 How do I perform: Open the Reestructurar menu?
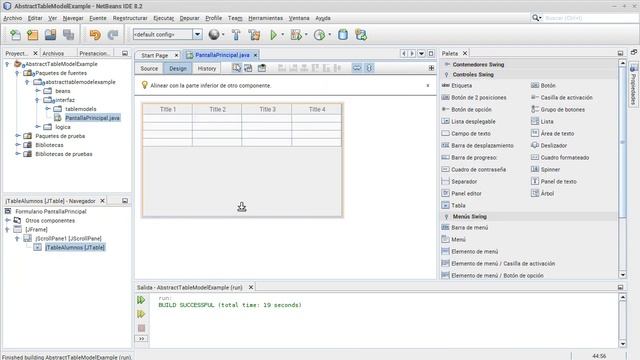pos(130,18)
